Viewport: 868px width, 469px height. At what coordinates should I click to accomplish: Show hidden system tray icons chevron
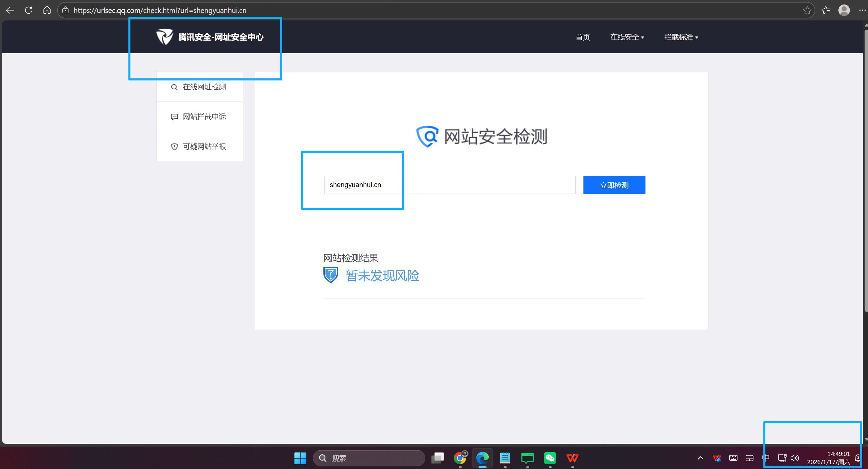pyautogui.click(x=701, y=458)
